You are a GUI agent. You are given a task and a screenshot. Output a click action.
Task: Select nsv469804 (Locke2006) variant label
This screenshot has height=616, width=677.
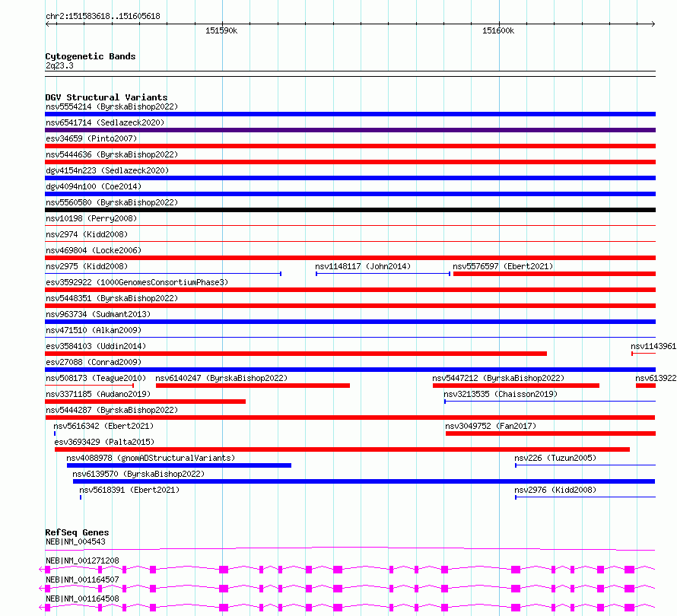click(x=94, y=250)
